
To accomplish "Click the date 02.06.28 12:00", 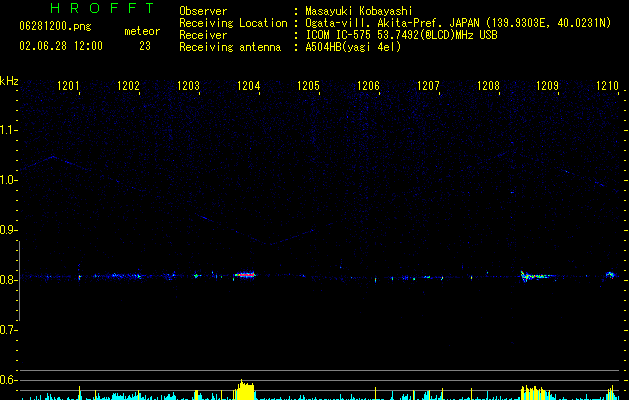I will tap(61, 46).
